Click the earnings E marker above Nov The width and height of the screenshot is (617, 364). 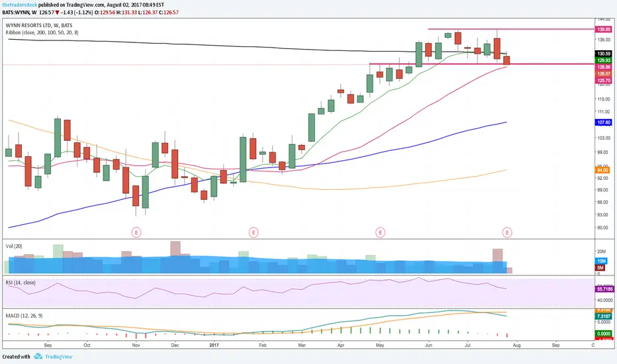click(x=136, y=232)
